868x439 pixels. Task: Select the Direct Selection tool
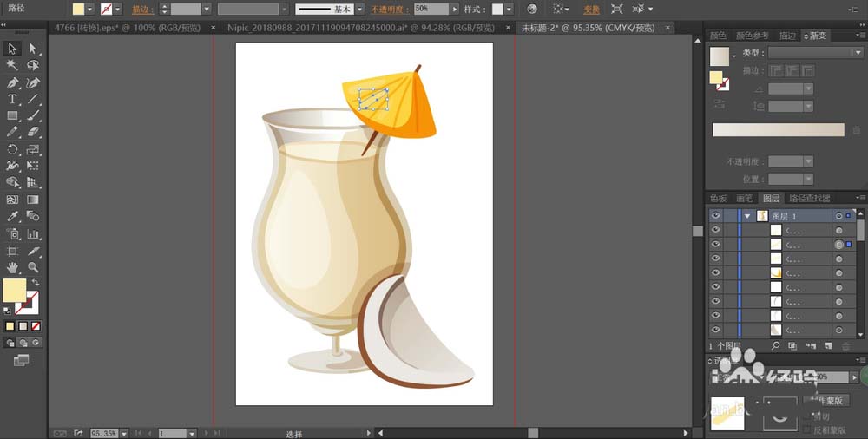coord(33,49)
